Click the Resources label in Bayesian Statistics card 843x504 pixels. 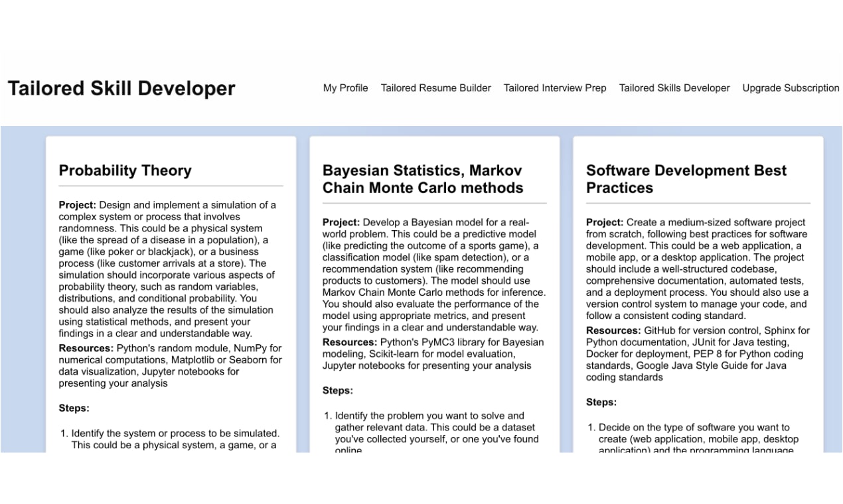[350, 342]
